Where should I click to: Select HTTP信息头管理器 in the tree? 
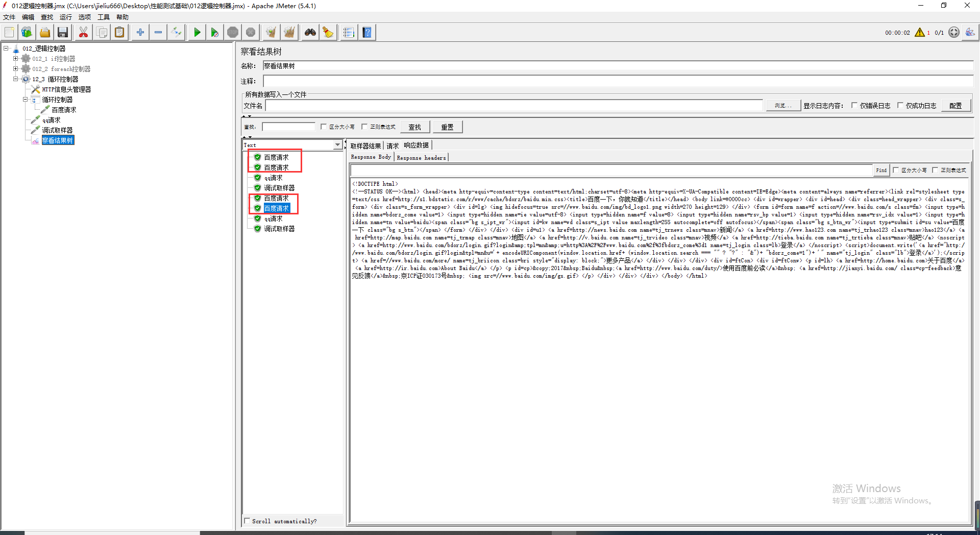66,89
